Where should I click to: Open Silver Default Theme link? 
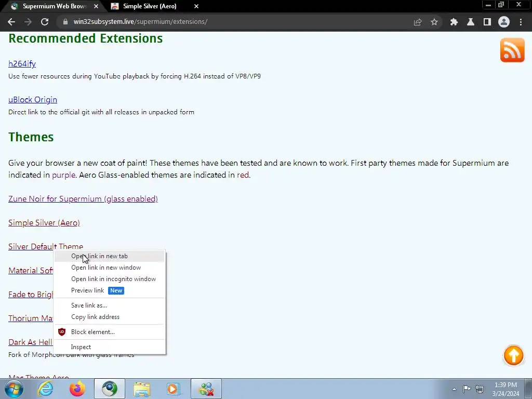[x=46, y=247]
